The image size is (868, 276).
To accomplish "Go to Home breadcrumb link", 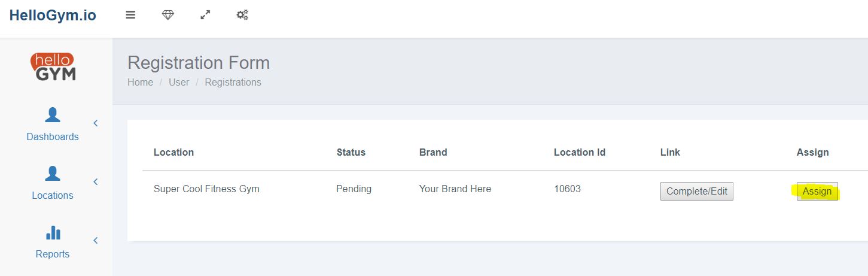I will [141, 82].
